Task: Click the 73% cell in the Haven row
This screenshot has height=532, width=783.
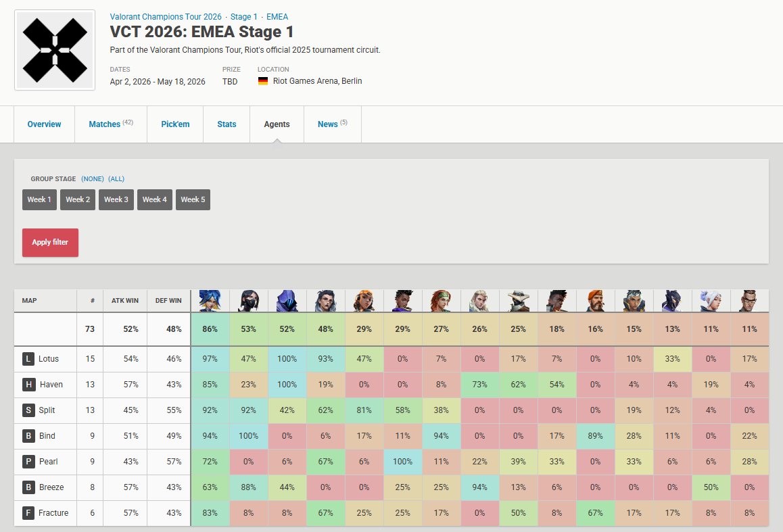Action: pos(479,384)
